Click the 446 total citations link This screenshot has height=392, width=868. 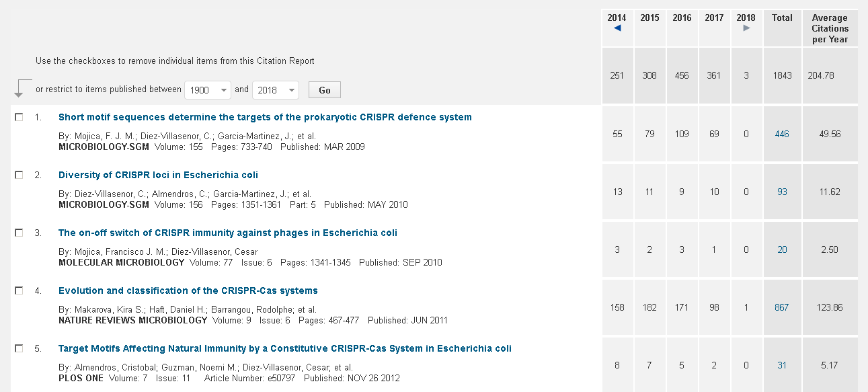[782, 134]
